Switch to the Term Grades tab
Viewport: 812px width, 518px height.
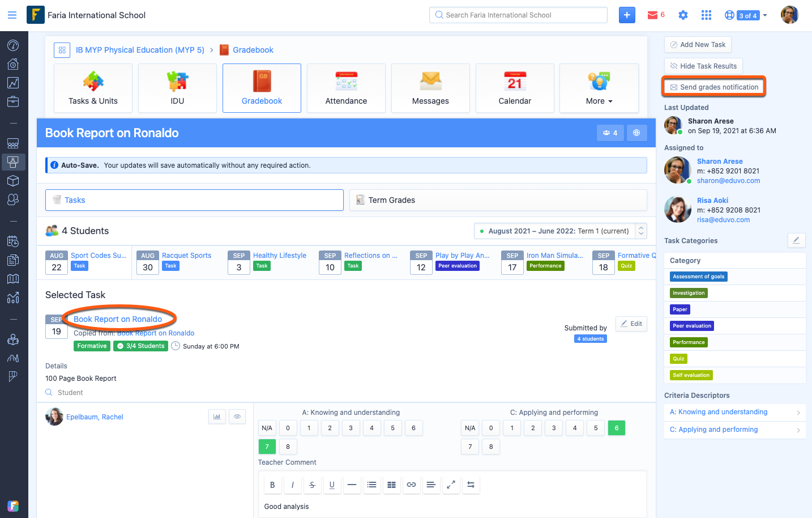click(498, 199)
